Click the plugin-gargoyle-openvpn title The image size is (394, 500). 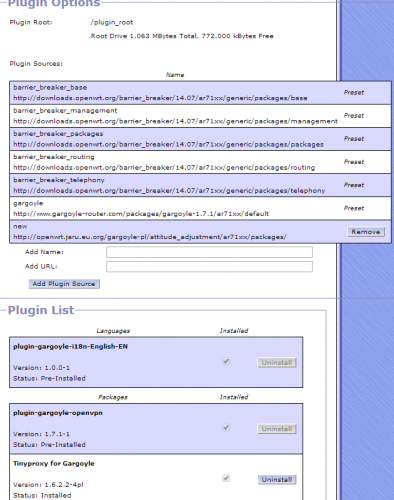point(58,413)
